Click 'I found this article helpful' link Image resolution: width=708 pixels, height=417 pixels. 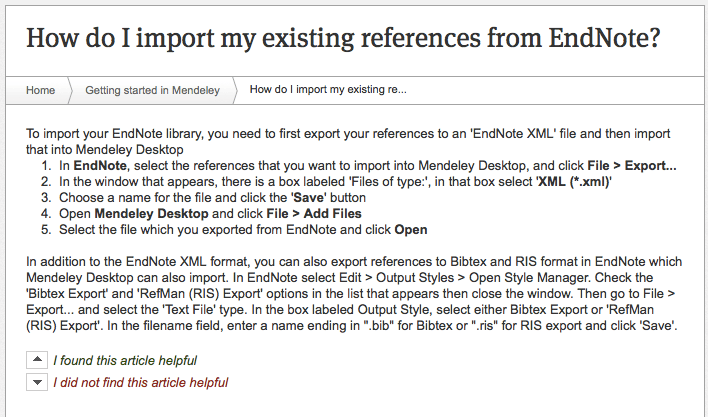(125, 361)
